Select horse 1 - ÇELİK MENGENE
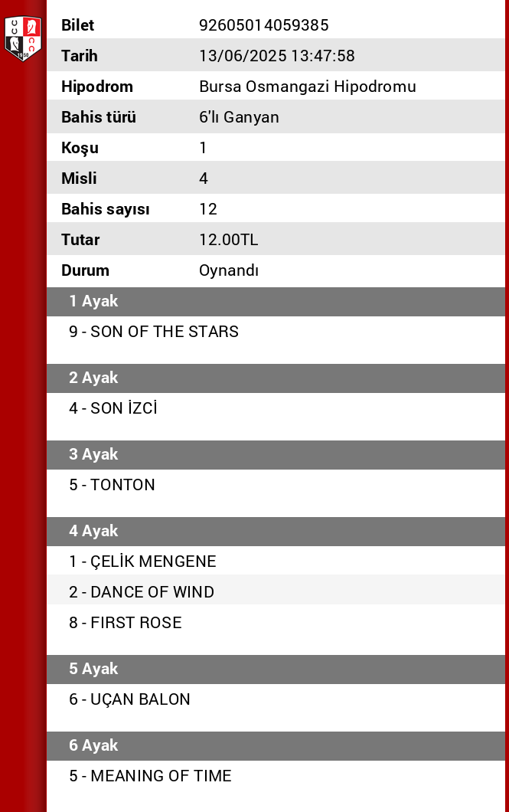509x812 pixels. pos(142,562)
